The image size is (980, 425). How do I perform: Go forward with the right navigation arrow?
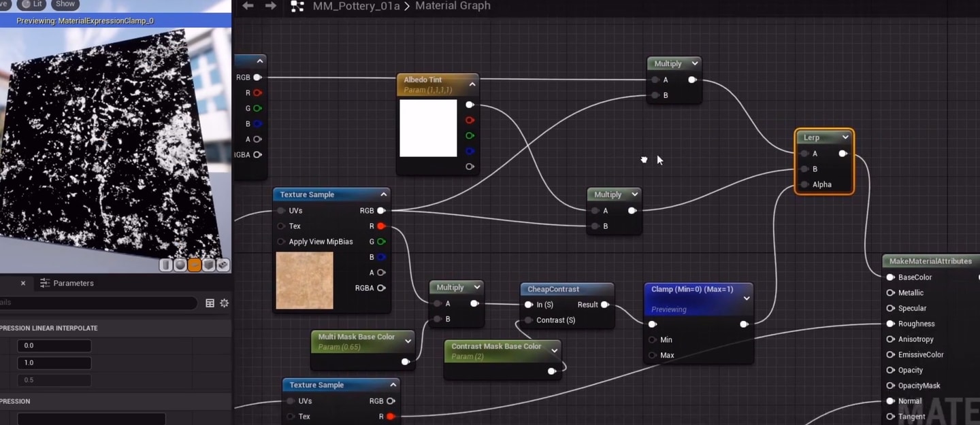click(x=271, y=6)
